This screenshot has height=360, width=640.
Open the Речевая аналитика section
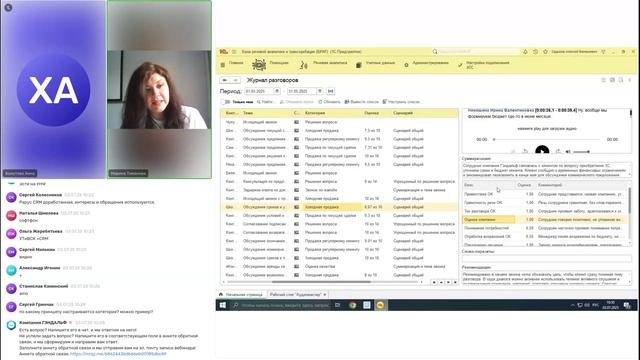click(330, 63)
